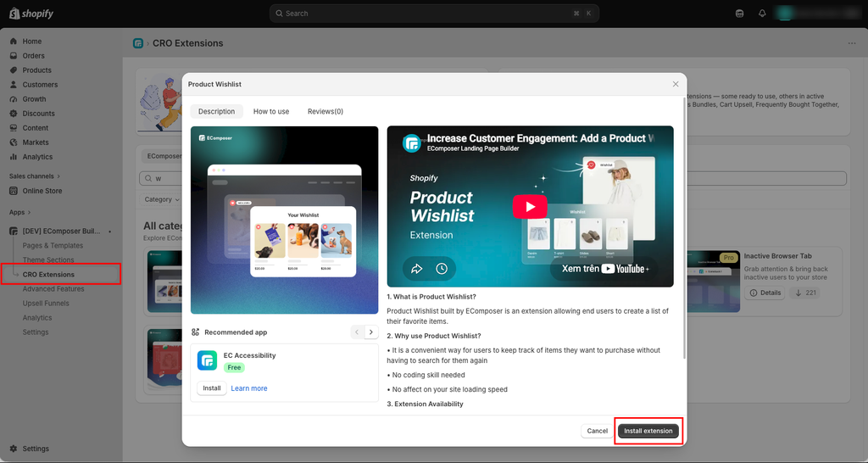Open Markets in the sidebar
Screen dimensions: 868x463
point(36,142)
